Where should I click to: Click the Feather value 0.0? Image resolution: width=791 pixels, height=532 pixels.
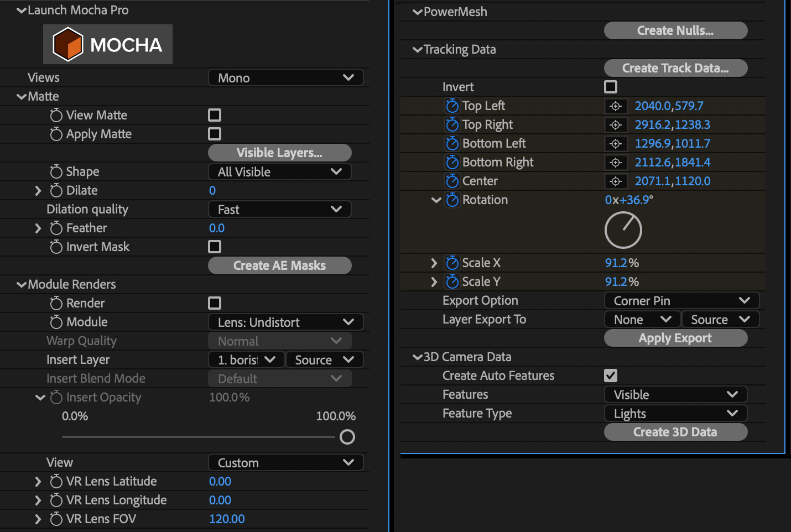coord(217,228)
